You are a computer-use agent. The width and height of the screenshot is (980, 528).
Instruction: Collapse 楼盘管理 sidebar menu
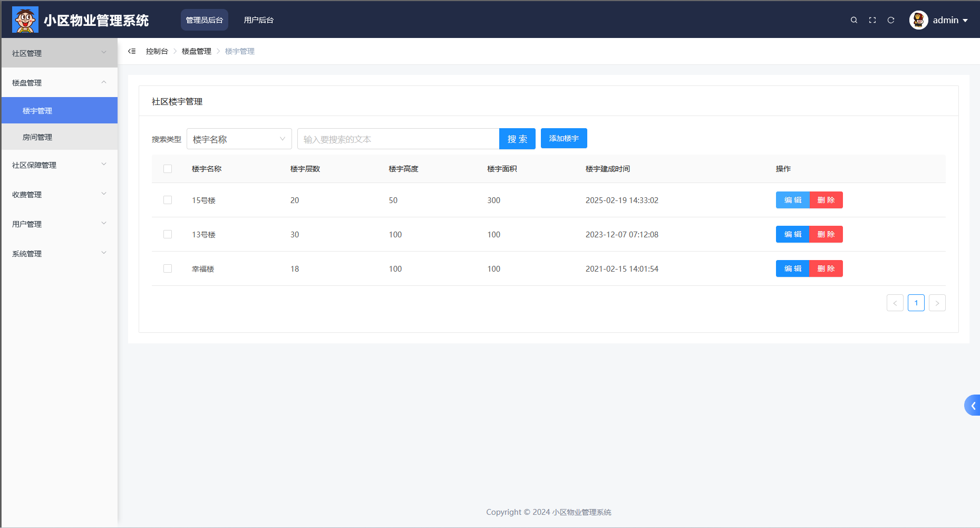point(60,82)
